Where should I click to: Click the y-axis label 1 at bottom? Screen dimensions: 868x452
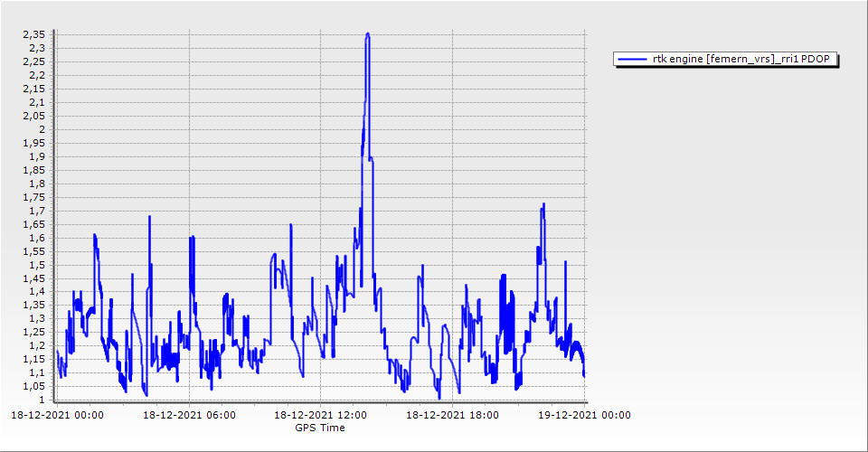[x=42, y=400]
